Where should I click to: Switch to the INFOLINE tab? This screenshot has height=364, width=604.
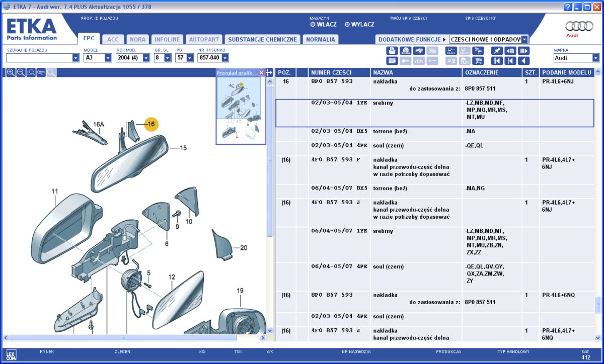click(167, 39)
